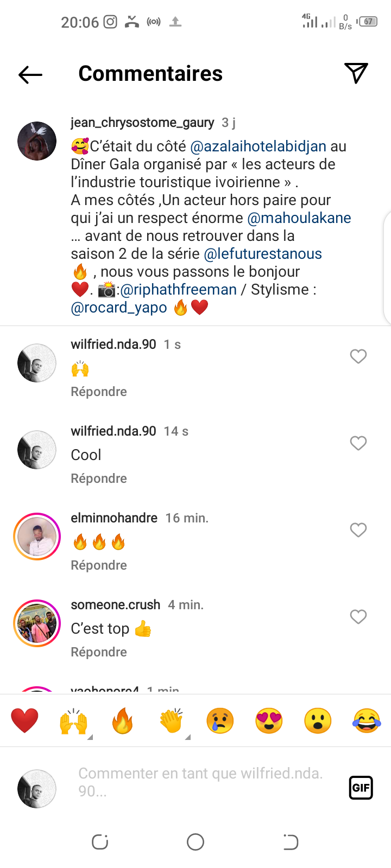The width and height of the screenshot is (391, 868).
Task: Open the @mahoulakane profile mention
Action: point(299,218)
